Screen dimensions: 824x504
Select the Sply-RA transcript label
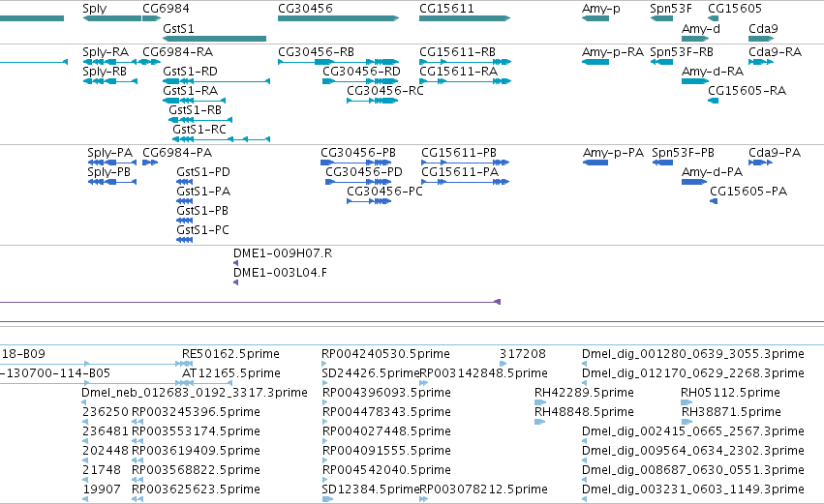[106, 52]
